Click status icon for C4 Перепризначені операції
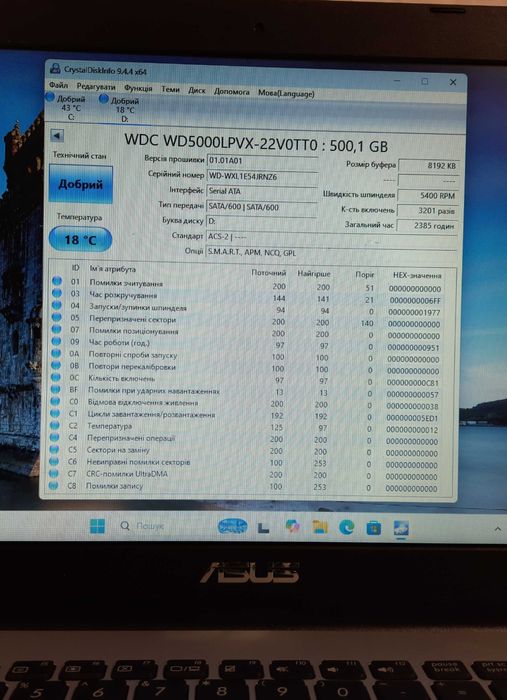The width and height of the screenshot is (507, 700). point(54,438)
